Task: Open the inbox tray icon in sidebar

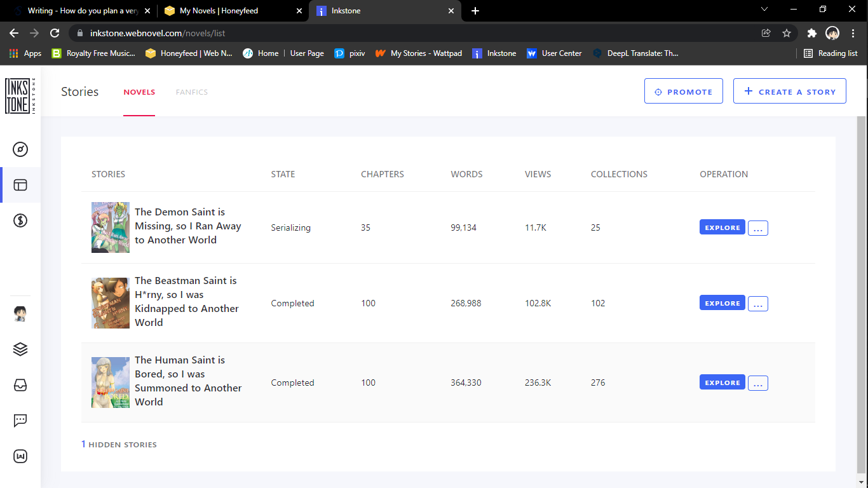Action: (x=20, y=385)
